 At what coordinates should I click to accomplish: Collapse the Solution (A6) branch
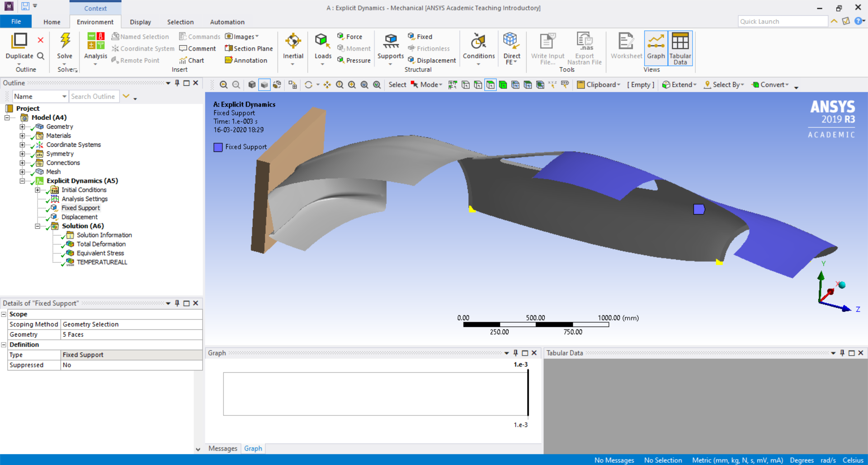click(38, 226)
